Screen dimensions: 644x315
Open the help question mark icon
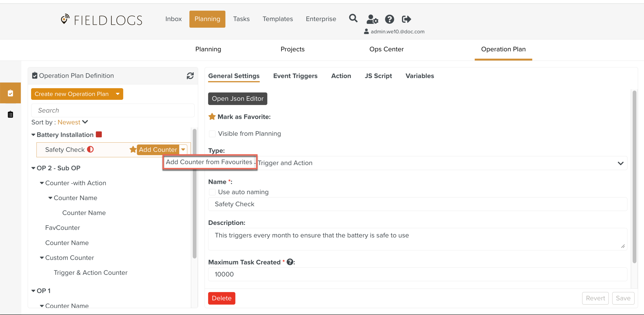pyautogui.click(x=389, y=19)
